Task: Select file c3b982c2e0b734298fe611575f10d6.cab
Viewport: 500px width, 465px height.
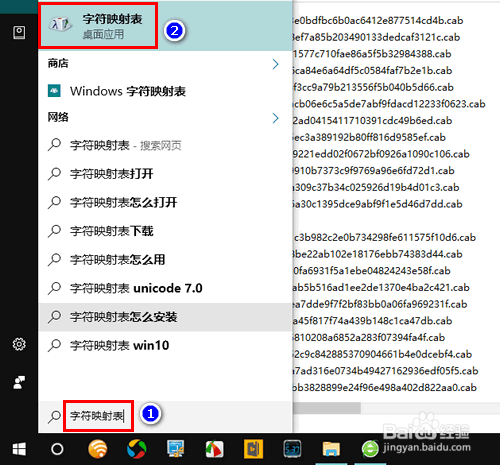Action: click(x=384, y=237)
